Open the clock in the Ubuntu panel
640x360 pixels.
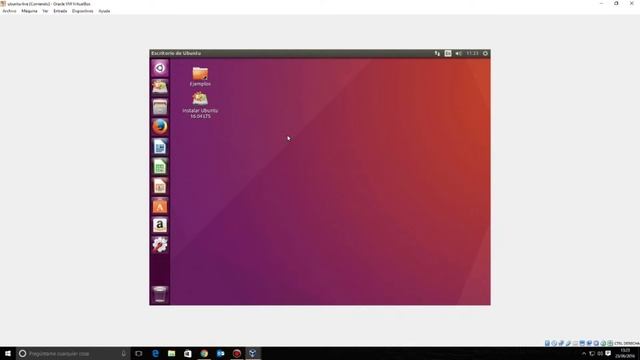click(x=472, y=53)
